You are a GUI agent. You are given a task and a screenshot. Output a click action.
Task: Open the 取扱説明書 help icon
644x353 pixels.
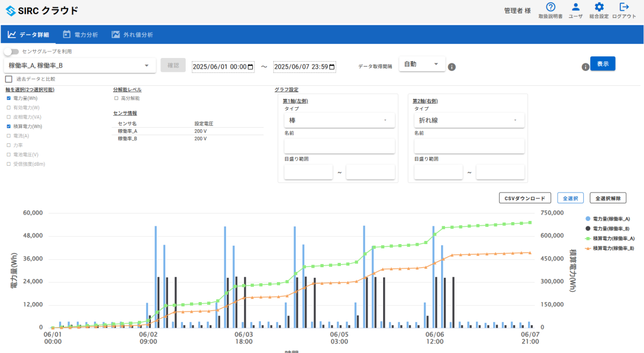[550, 8]
